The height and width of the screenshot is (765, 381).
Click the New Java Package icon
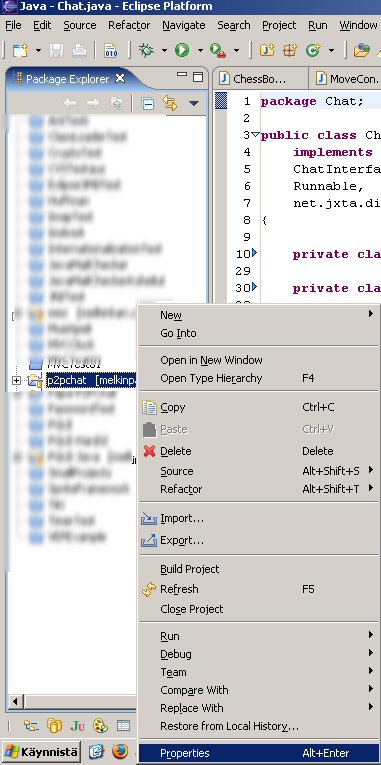pyautogui.click(x=290, y=50)
